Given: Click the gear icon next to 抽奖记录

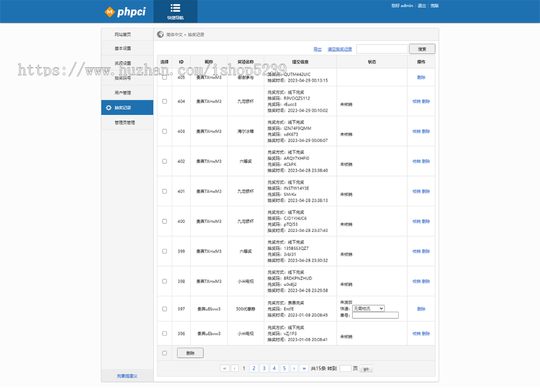Looking at the screenshot, I should click(109, 108).
